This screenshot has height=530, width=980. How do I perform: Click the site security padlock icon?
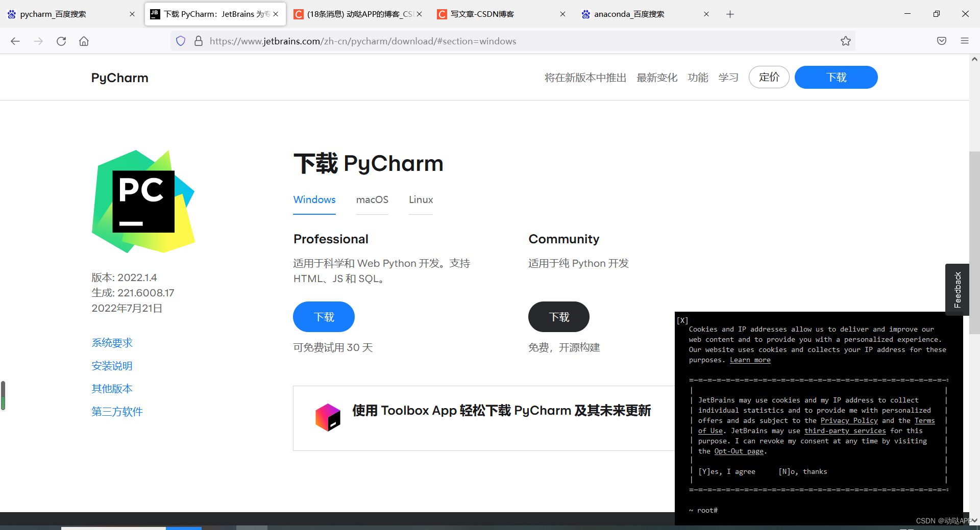(199, 41)
